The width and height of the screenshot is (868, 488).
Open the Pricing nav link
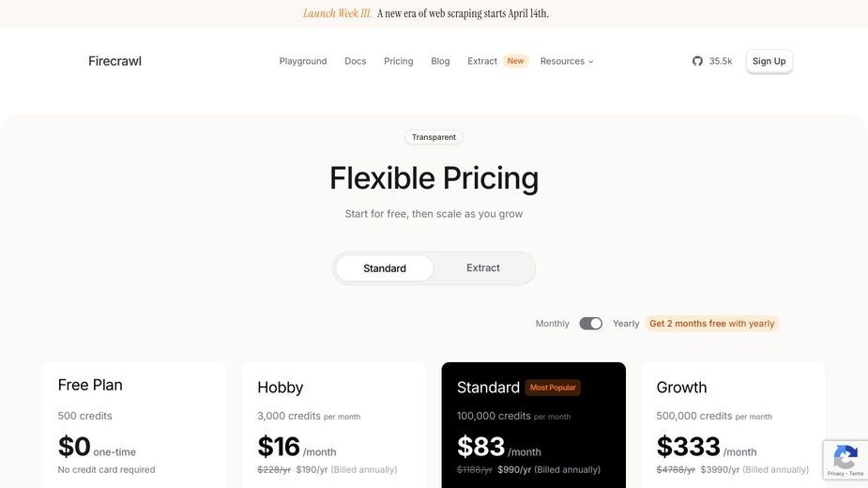(399, 61)
